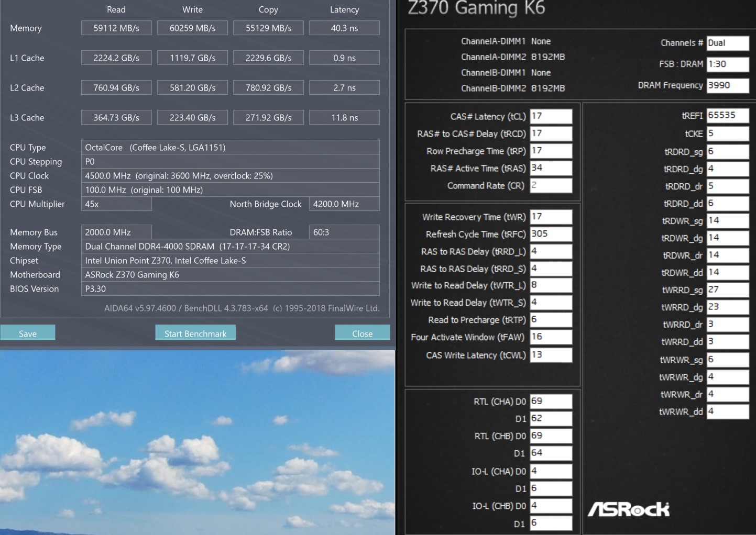Click the CPU Stepping value P0
Image resolution: width=756 pixels, height=535 pixels.
[x=231, y=161]
